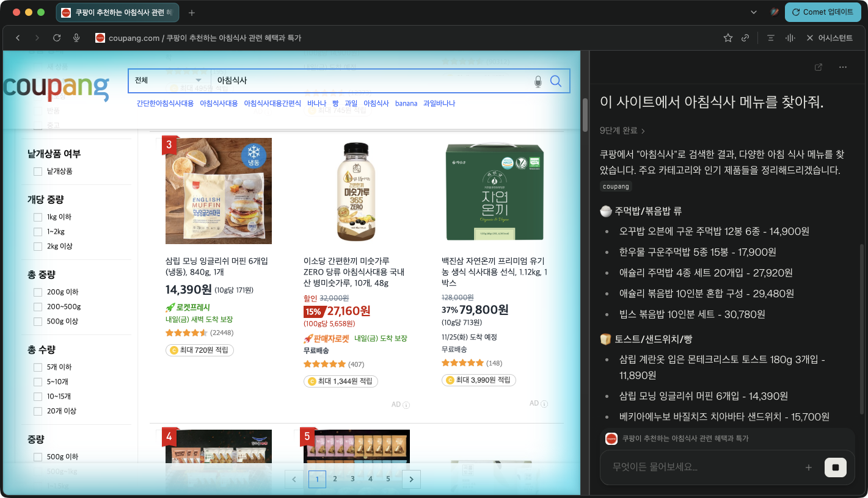The width and height of the screenshot is (868, 498).
Task: Check the 5개 이하 quantity checkbox
Action: 38,367
